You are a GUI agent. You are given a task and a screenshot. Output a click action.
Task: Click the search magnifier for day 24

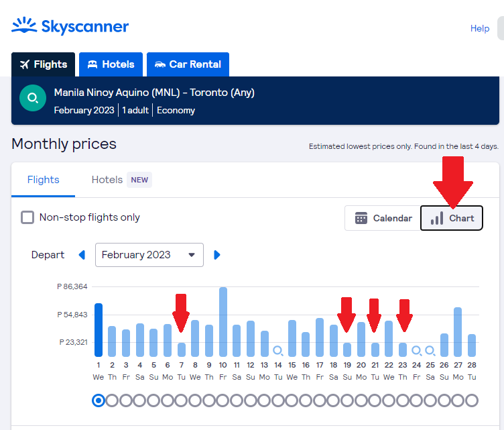coord(417,351)
